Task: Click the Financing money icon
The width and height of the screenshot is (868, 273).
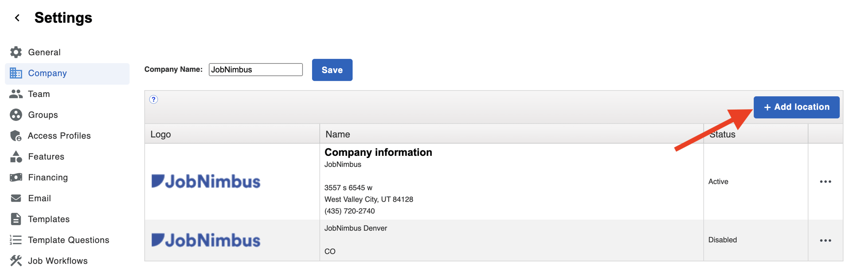Action: pyautogui.click(x=16, y=177)
